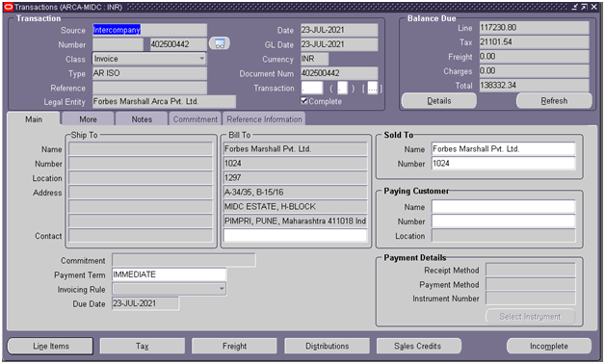The height and width of the screenshot is (364, 605).
Task: Click the Ship To Name field
Action: click(141, 149)
